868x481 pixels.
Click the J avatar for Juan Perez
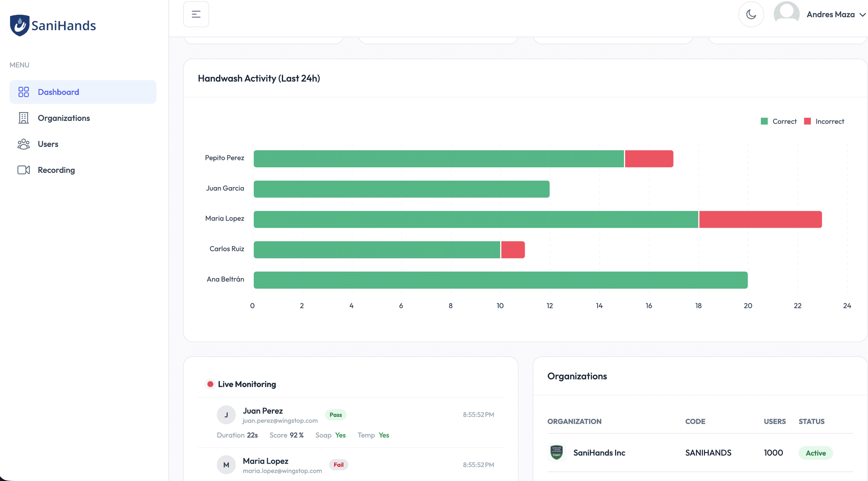point(226,415)
